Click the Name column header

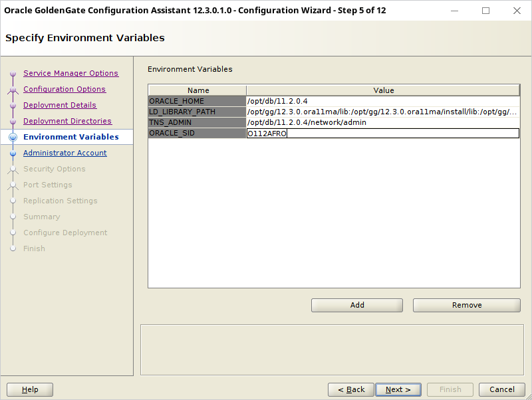click(x=198, y=90)
